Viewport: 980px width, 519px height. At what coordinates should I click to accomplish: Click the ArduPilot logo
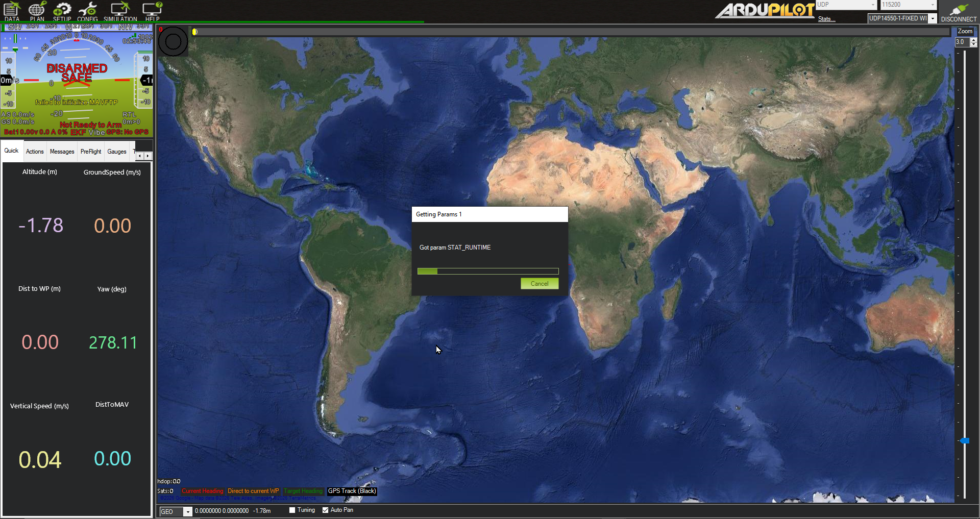tap(764, 10)
